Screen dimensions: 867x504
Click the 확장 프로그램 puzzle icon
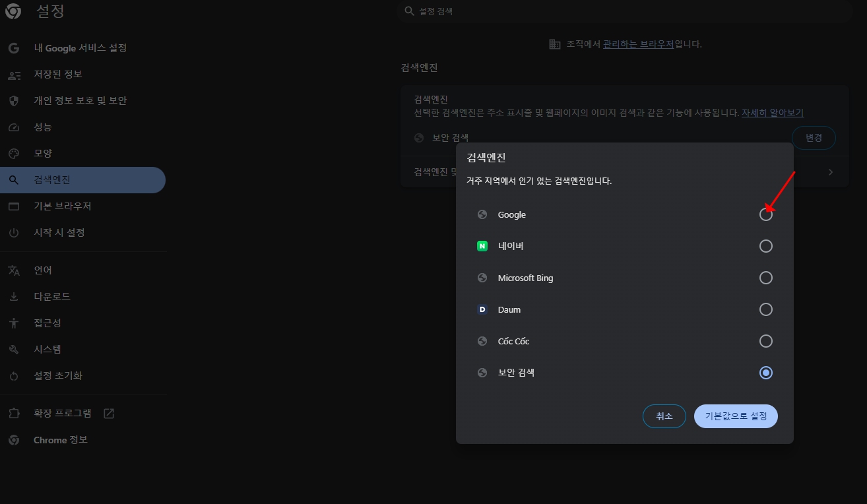coord(14,414)
